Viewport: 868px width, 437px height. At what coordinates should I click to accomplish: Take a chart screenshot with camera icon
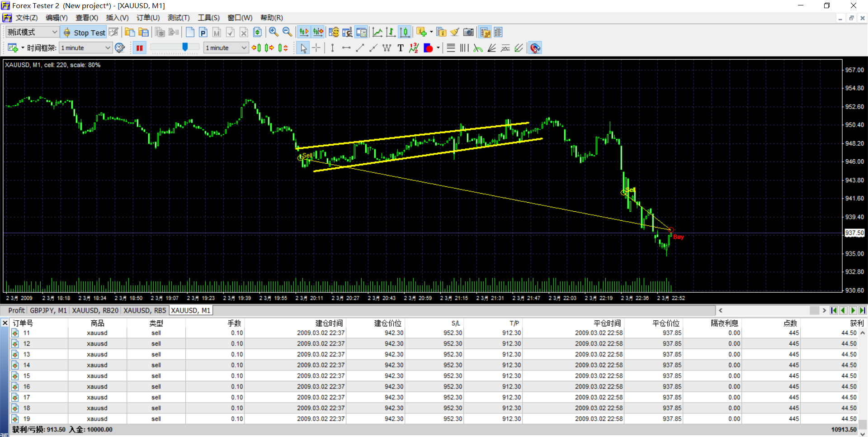point(469,32)
